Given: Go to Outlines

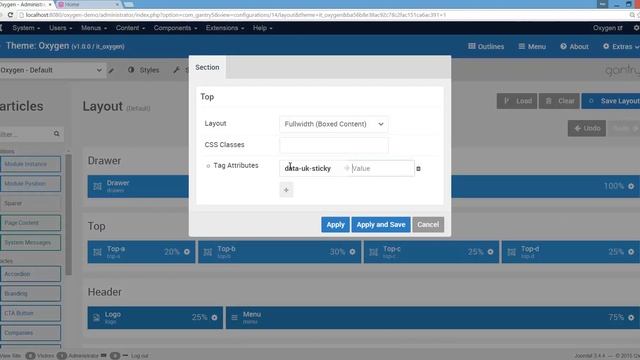Looking at the screenshot, I should pyautogui.click(x=486, y=47).
